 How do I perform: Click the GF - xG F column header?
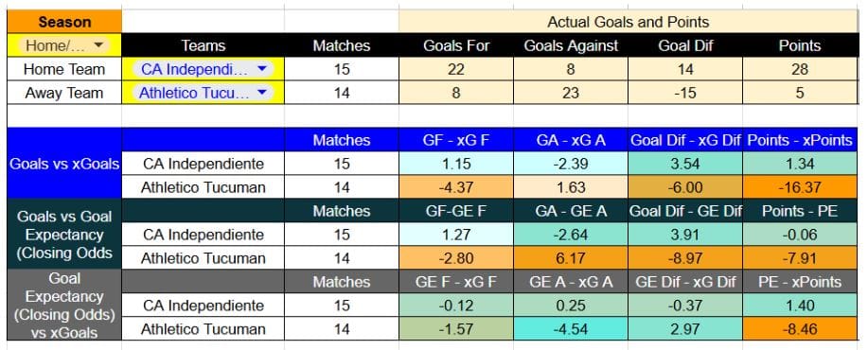(x=456, y=140)
